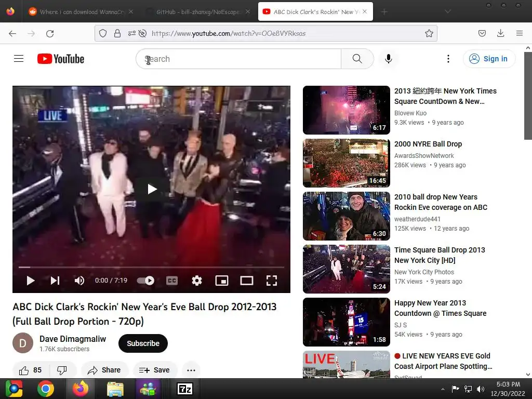Select the ABC Dick Clark's YouTube tab
The image size is (532, 399).
pos(315,12)
